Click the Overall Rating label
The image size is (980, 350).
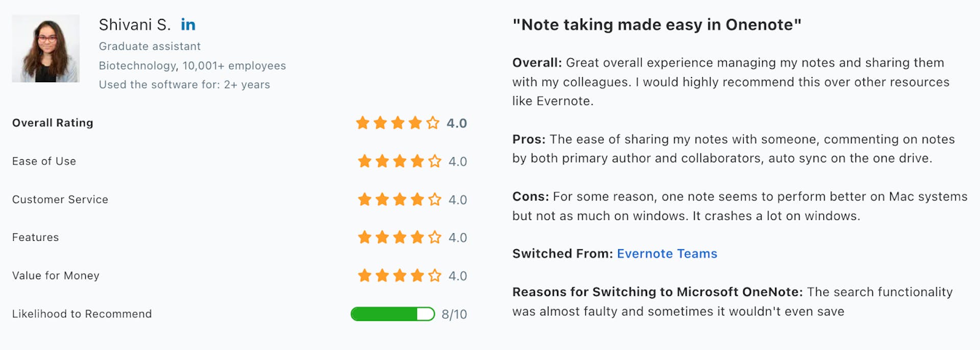[x=52, y=122]
